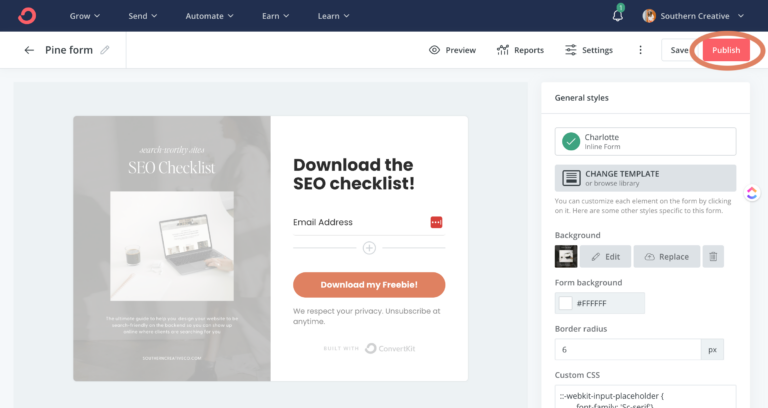Open the Send dropdown menu

(x=143, y=16)
